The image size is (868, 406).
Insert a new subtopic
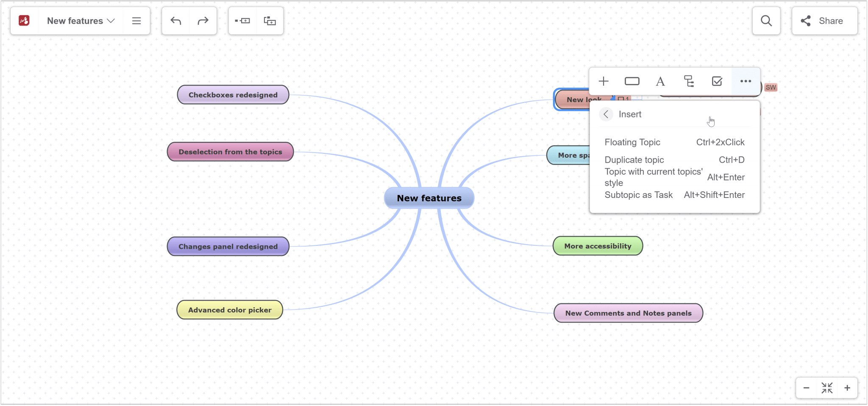[x=270, y=20]
